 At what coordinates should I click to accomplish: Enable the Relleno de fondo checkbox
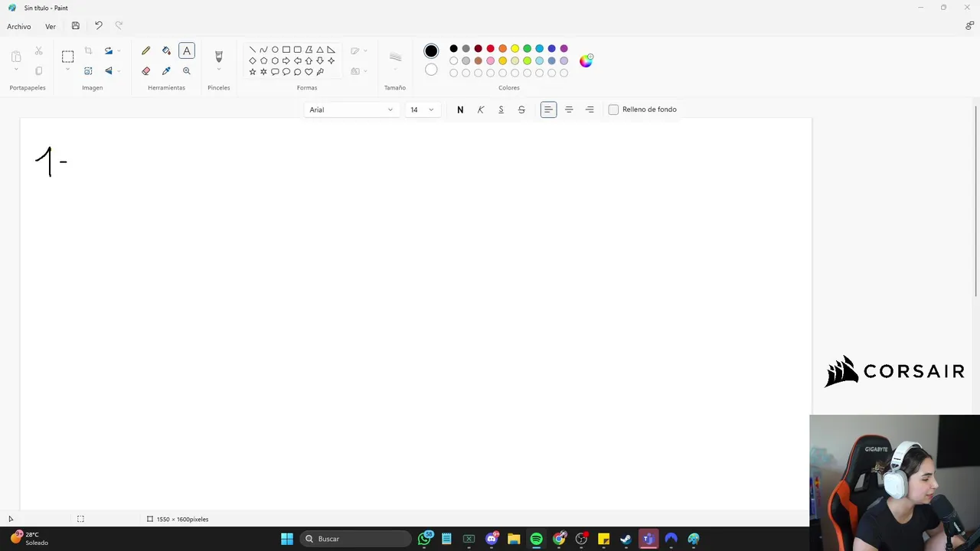613,109
